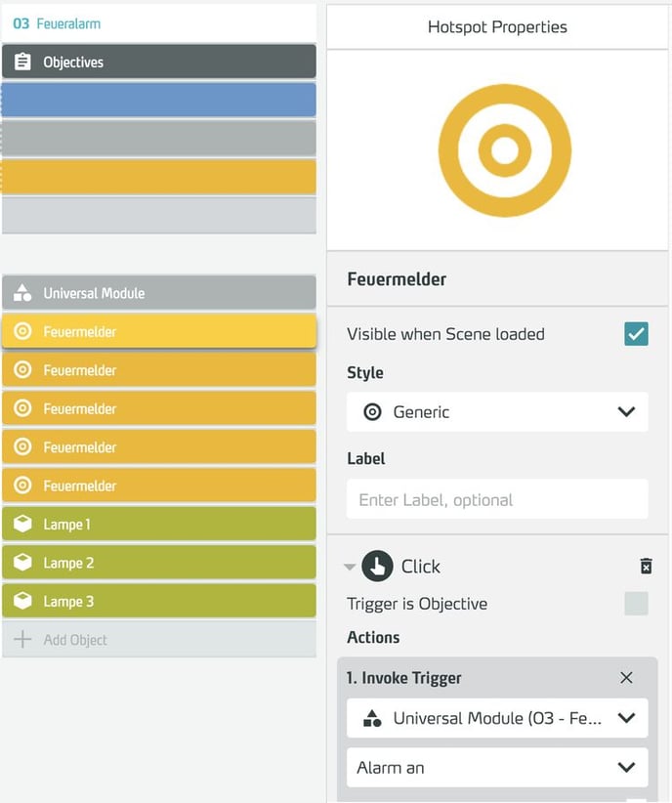Open the Alarm an trigger dropdown
Viewport: 672px width, 803px height.
click(x=497, y=768)
